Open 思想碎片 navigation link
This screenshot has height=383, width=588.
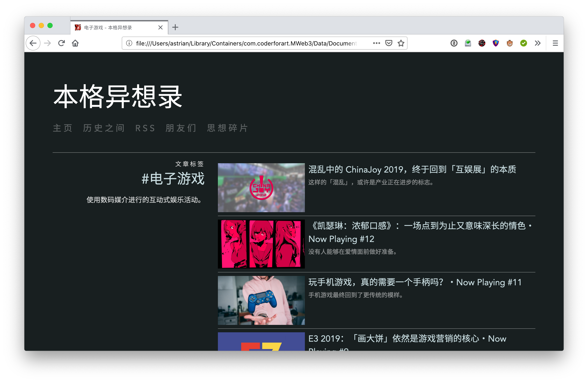click(227, 128)
